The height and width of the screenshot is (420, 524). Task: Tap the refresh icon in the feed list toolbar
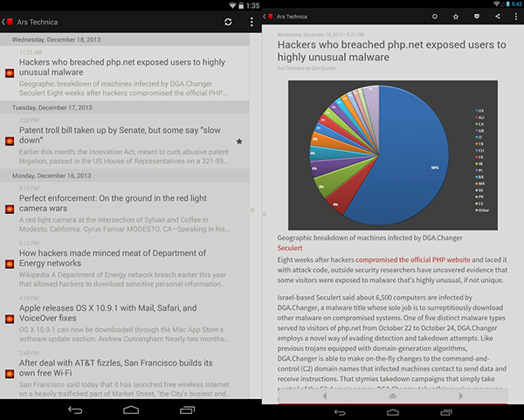(x=228, y=22)
